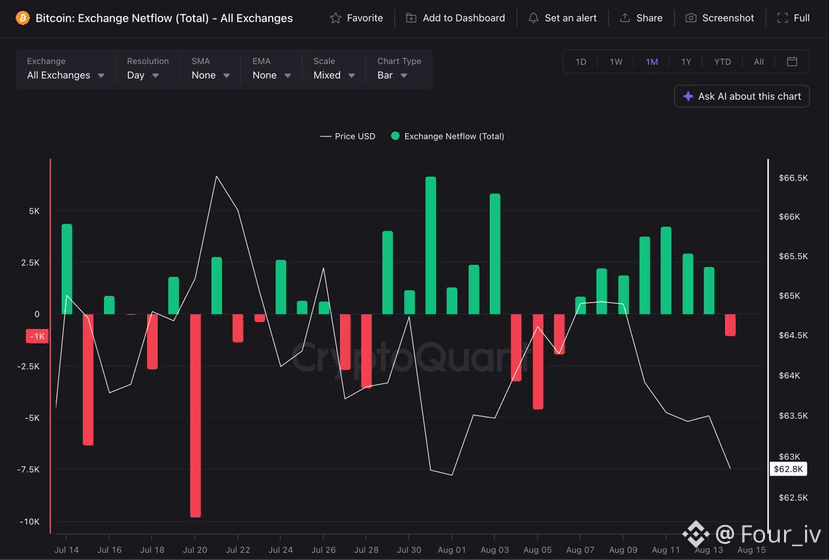Image resolution: width=829 pixels, height=560 pixels.
Task: Select the 1D time range
Action: click(581, 62)
